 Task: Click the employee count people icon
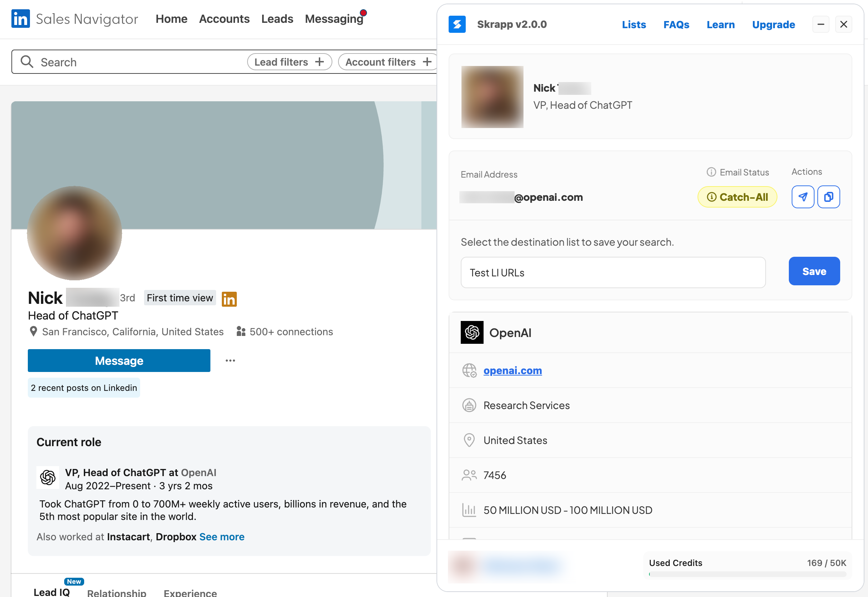click(469, 475)
